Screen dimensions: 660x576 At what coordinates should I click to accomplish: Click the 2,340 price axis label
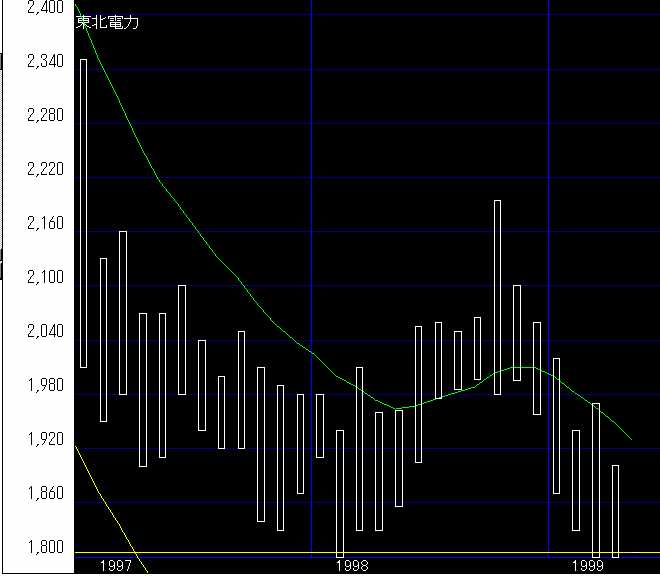(x=44, y=62)
